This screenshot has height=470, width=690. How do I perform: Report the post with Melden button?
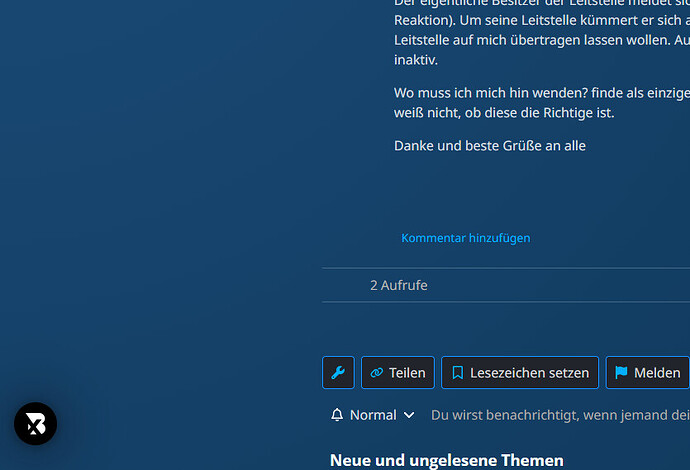647,372
